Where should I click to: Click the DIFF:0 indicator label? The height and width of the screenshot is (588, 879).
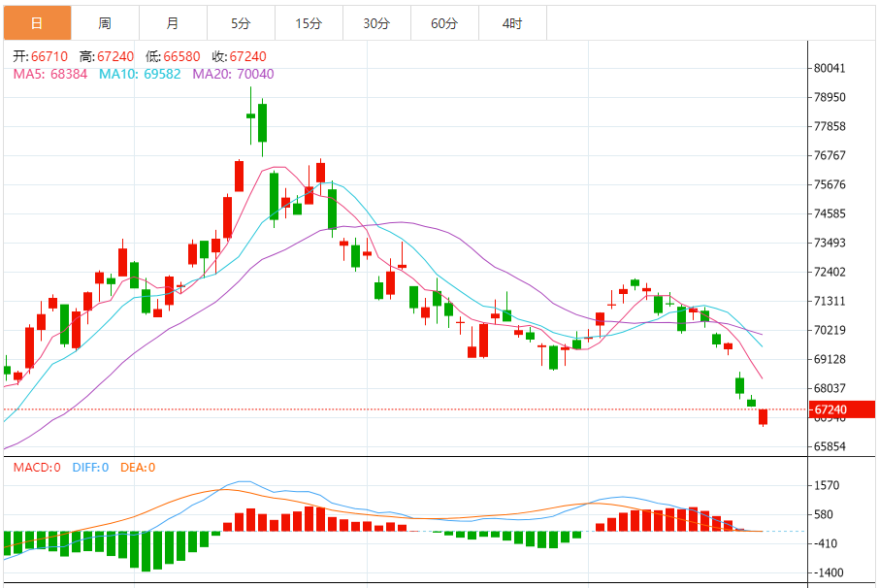click(90, 468)
